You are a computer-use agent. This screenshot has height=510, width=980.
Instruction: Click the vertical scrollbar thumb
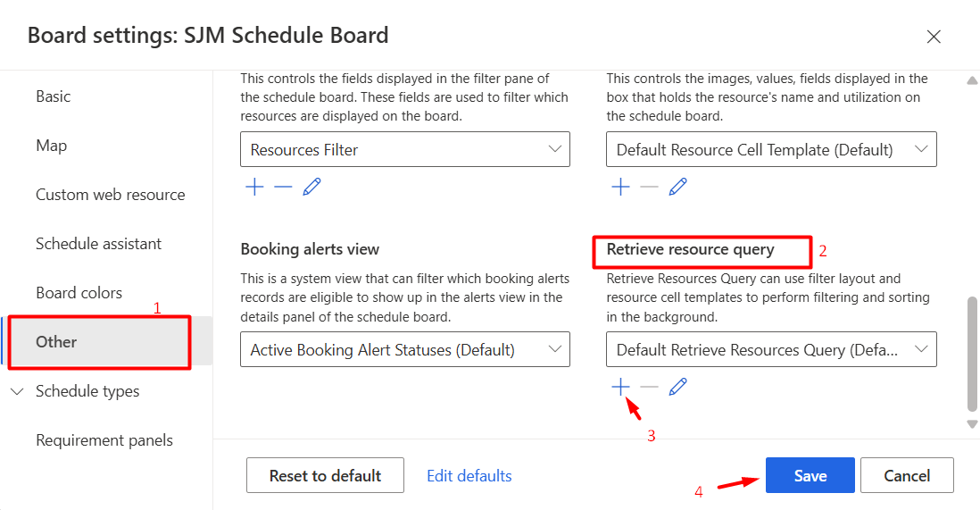972,353
